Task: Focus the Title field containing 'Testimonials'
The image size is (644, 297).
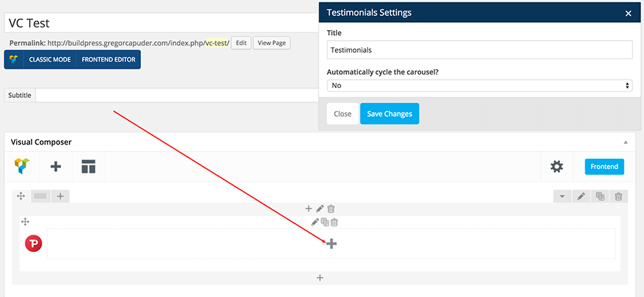Action: coord(479,49)
